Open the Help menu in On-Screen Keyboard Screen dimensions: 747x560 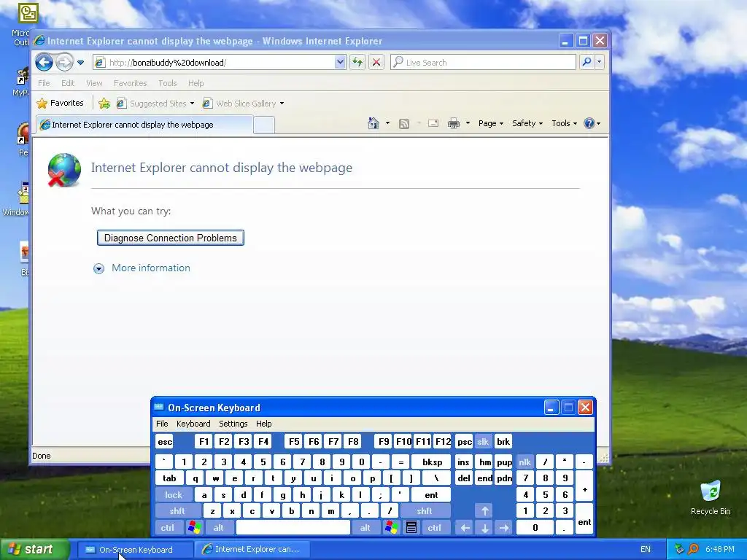[263, 424]
